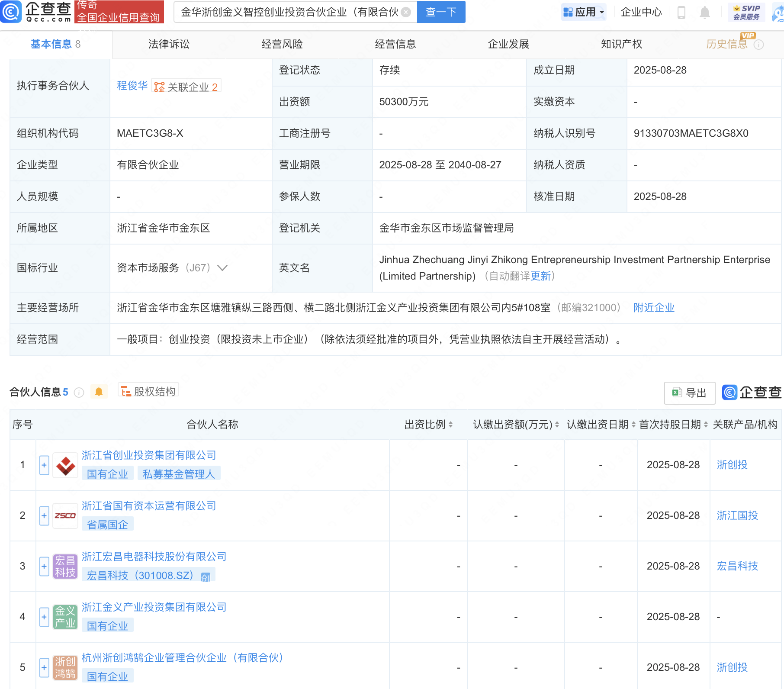
Task: Click the 宏昌科技 purple logo
Action: (x=65, y=567)
